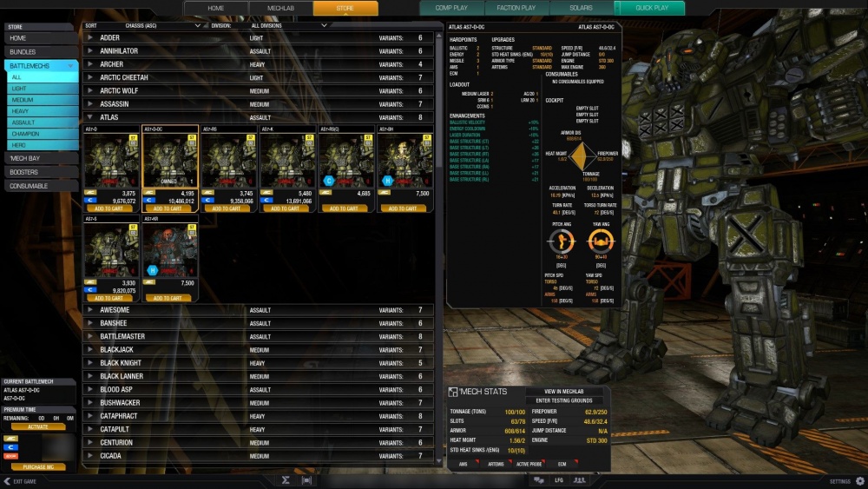Click the C-Bills currency icon in wallet
This screenshot has width=868, height=489.
pyautogui.click(x=10, y=447)
